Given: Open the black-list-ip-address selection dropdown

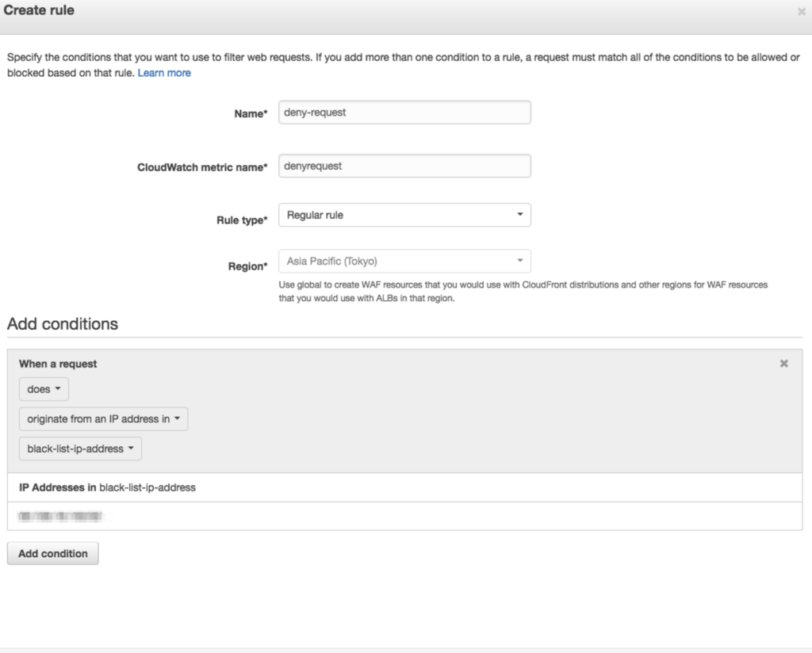Looking at the screenshot, I should [79, 449].
